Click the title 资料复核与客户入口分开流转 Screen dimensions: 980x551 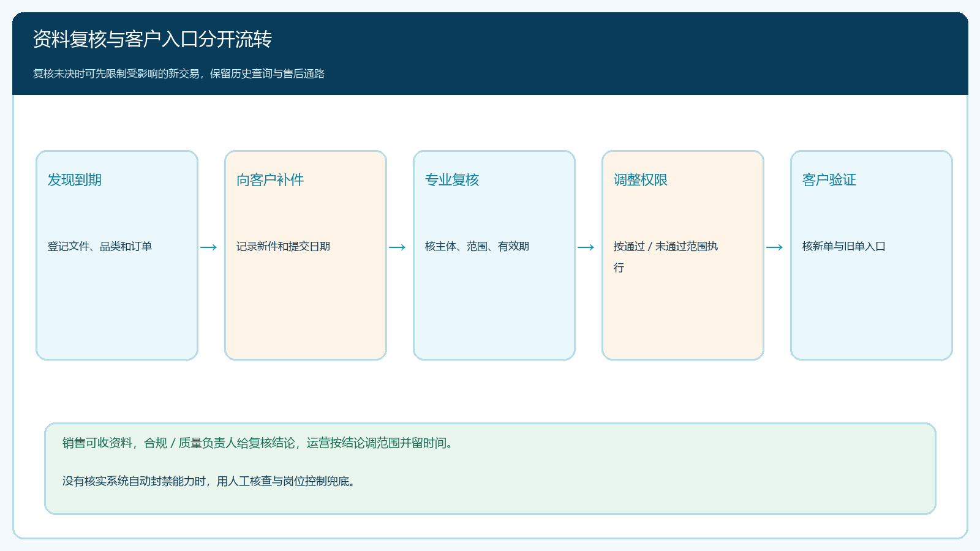[x=153, y=39]
